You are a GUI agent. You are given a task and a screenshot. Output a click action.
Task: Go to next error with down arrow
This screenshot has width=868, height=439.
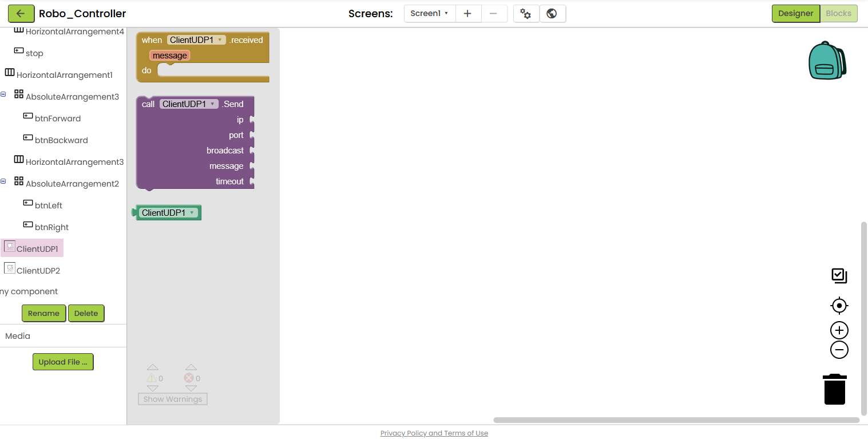point(191,388)
